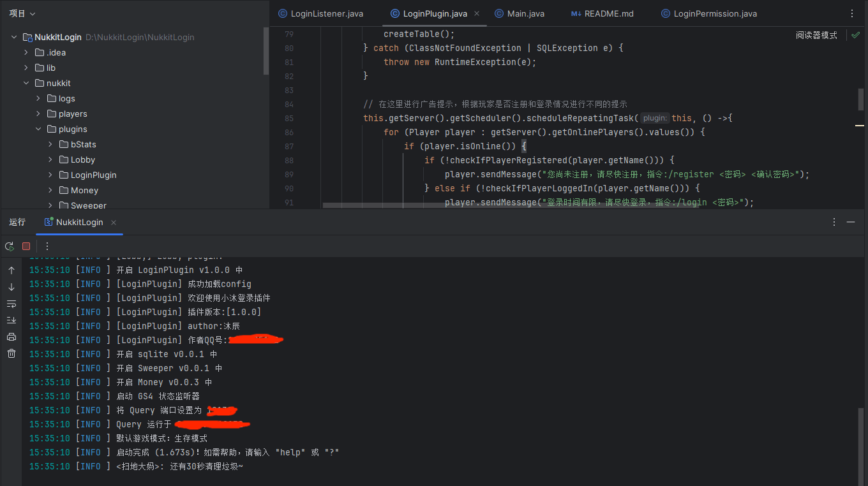
Task: Toggle soft-wrap in the console
Action: pyautogui.click(x=11, y=304)
